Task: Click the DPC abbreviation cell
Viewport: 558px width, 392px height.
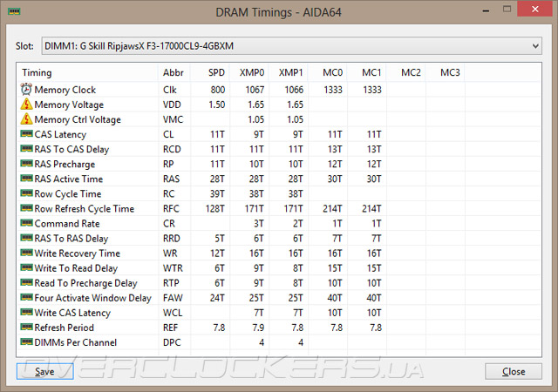Action: click(172, 342)
